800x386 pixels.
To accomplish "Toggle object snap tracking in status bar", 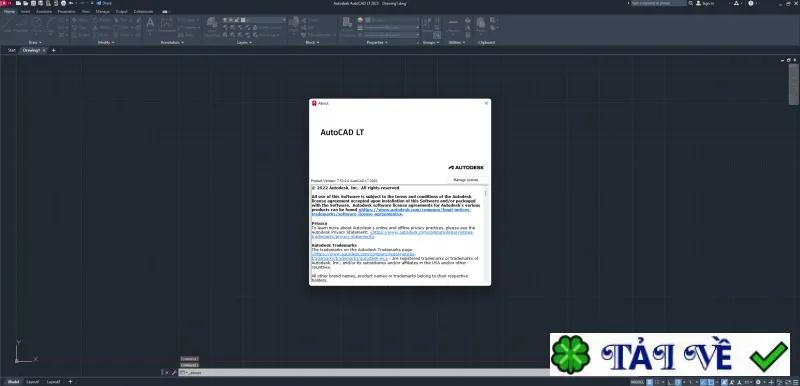I will [704, 382].
